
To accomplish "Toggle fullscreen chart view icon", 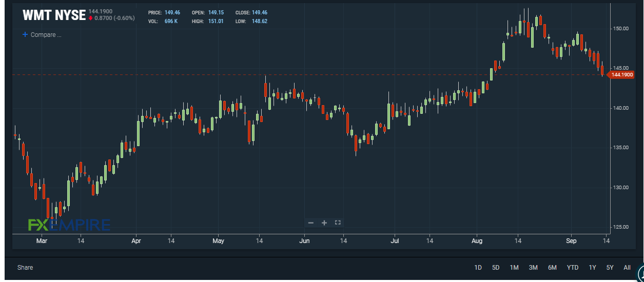I will [x=338, y=223].
